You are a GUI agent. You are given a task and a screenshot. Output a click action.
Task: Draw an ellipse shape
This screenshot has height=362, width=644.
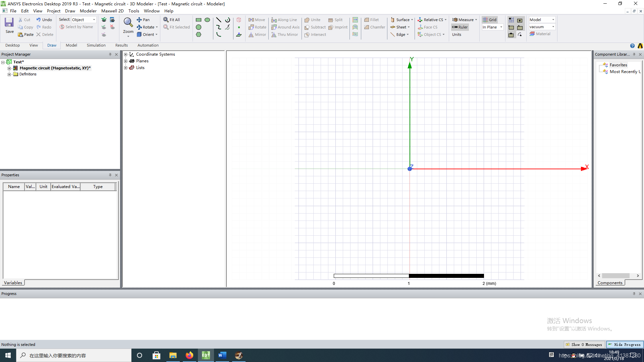click(x=207, y=20)
